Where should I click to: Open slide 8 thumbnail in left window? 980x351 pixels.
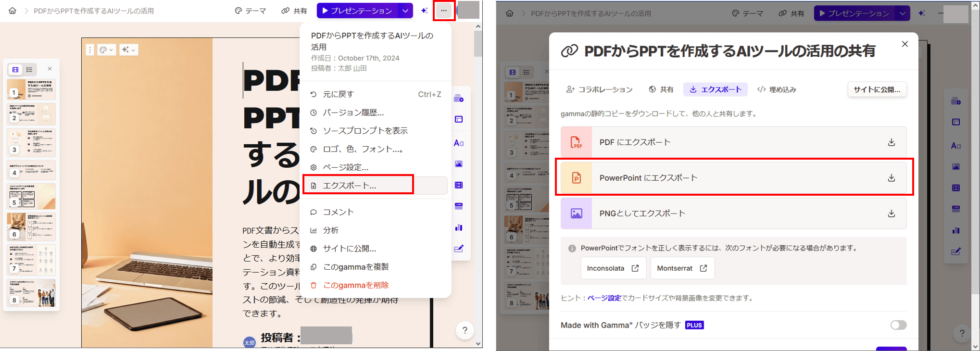(31, 293)
